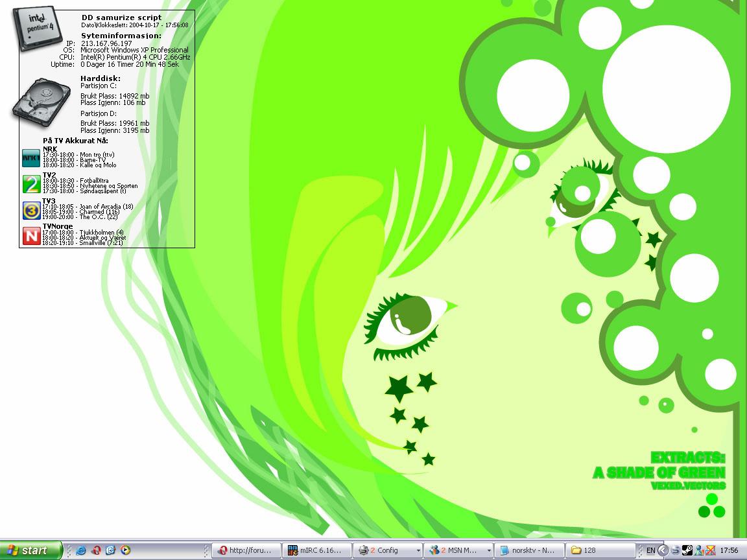This screenshot has width=747, height=560.
Task: Click the 'Charmed (116)' programme line
Action: pos(81,212)
